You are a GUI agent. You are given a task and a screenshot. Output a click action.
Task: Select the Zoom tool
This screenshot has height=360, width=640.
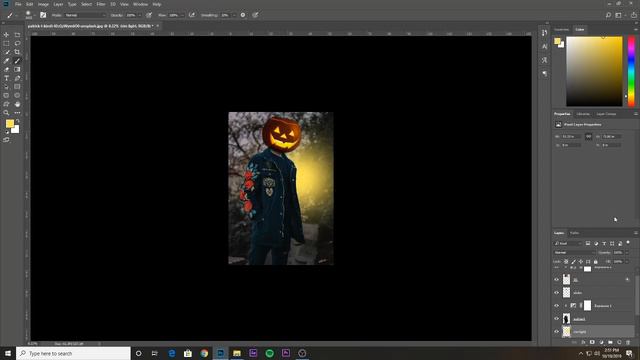point(6,113)
